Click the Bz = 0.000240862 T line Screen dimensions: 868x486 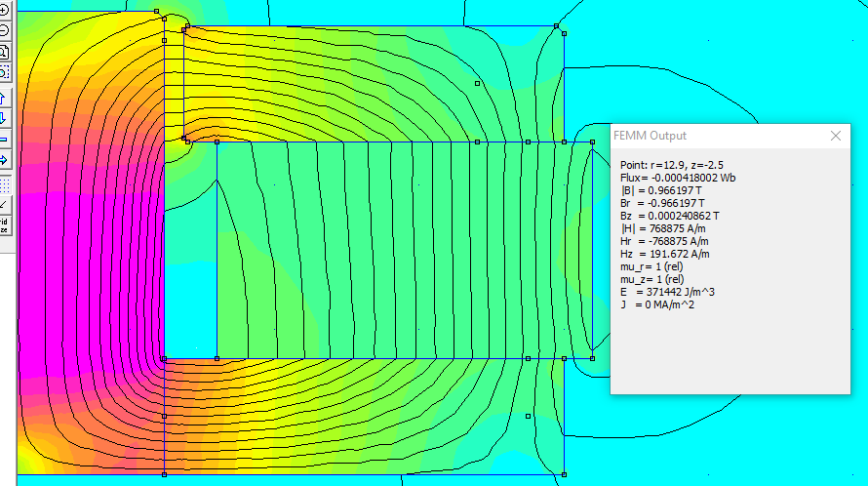(670, 216)
